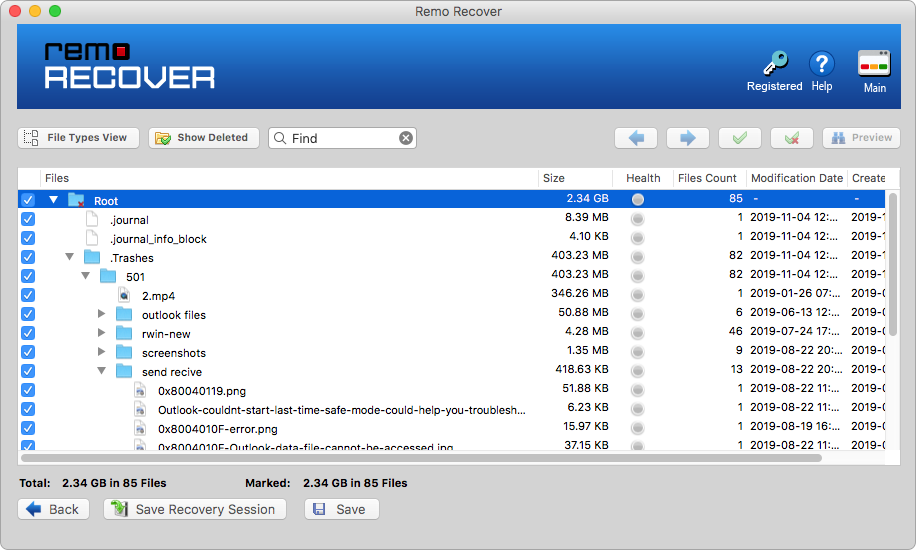Click the 0x80040119.png image file icon
Screen dimensions: 916x550
point(140,390)
